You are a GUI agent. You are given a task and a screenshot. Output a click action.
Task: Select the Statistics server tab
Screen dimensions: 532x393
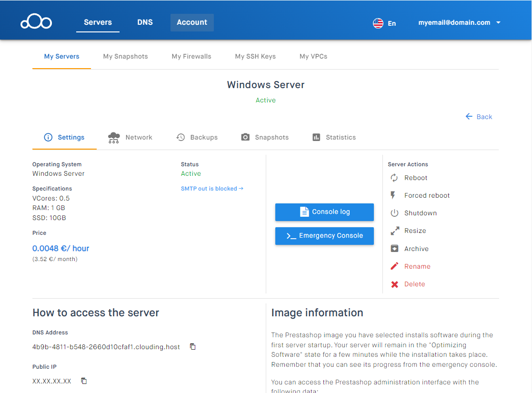pyautogui.click(x=334, y=137)
